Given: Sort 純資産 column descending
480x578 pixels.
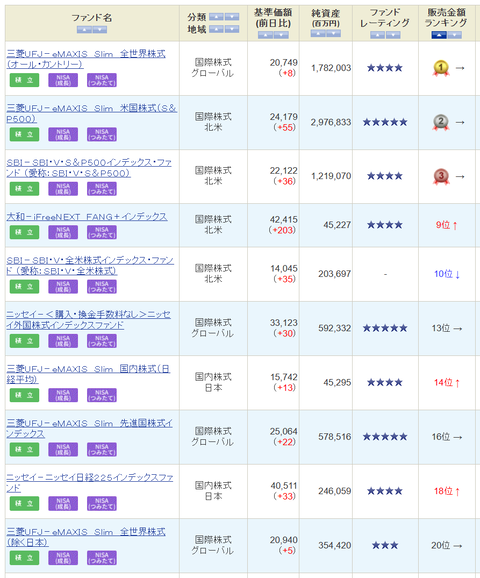Looking at the screenshot, I should (333, 34).
